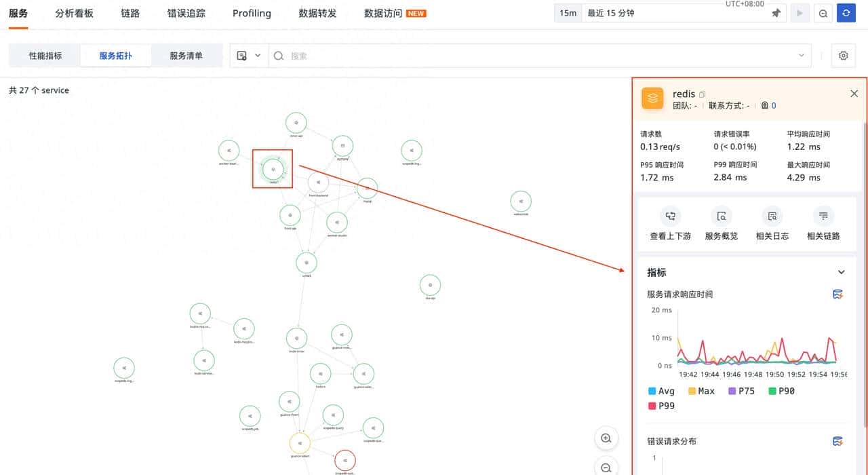Select the redis node in topology

pyautogui.click(x=273, y=169)
